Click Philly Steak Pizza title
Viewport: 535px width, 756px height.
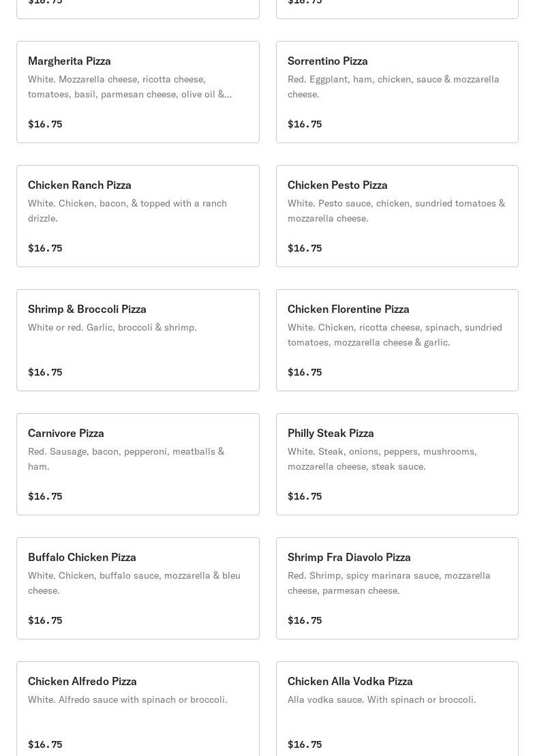(331, 433)
